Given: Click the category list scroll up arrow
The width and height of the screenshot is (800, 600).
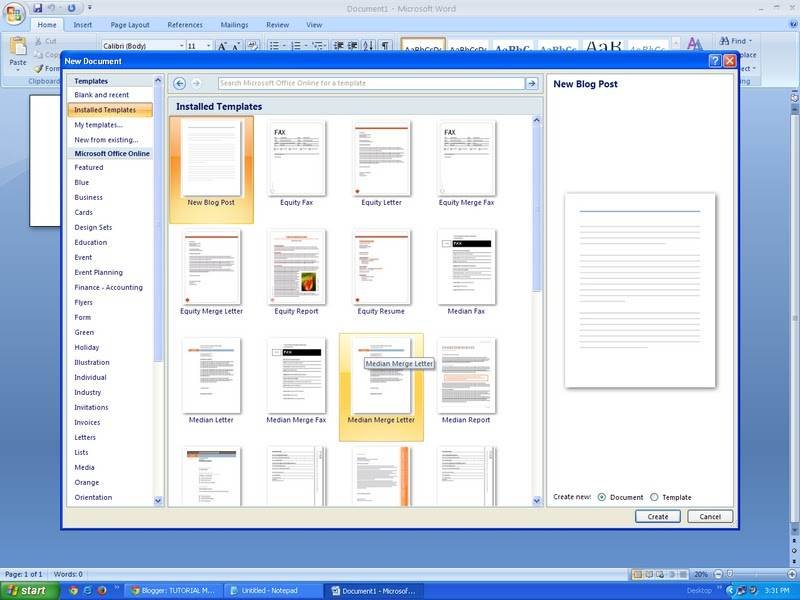Looking at the screenshot, I should 158,81.
